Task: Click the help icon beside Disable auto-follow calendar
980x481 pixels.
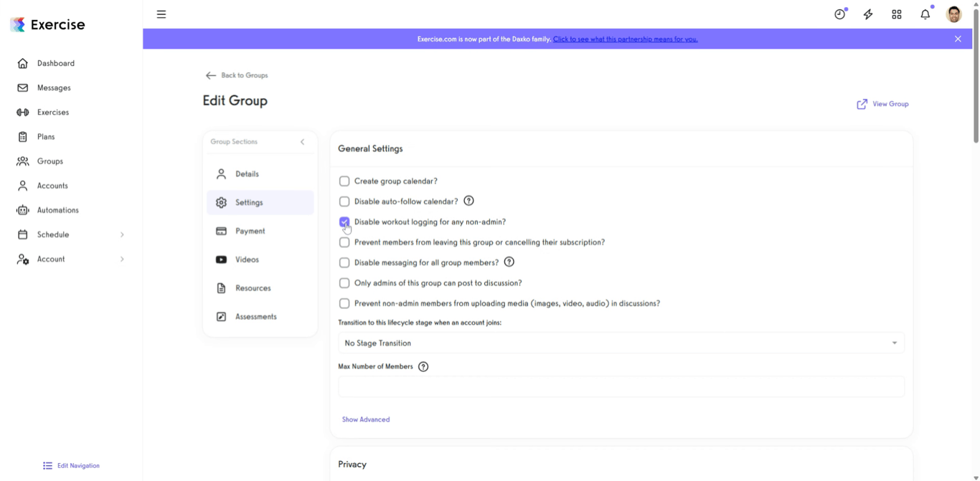Action: pyautogui.click(x=468, y=201)
